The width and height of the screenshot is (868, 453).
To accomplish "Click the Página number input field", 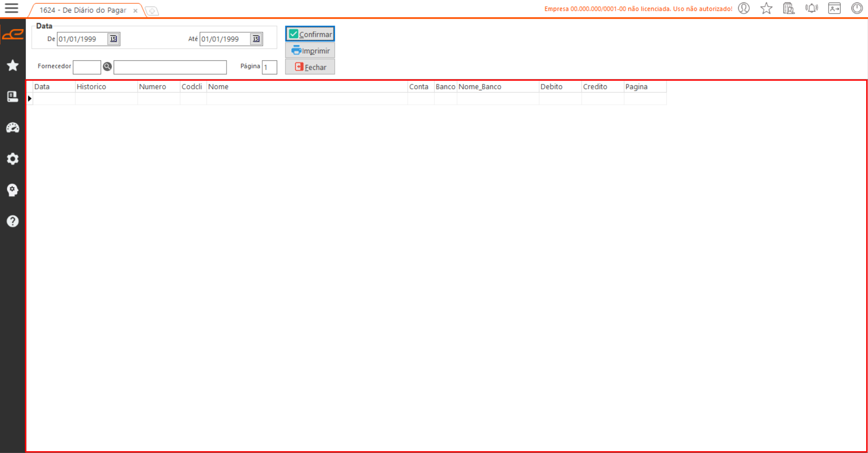I will coord(270,67).
